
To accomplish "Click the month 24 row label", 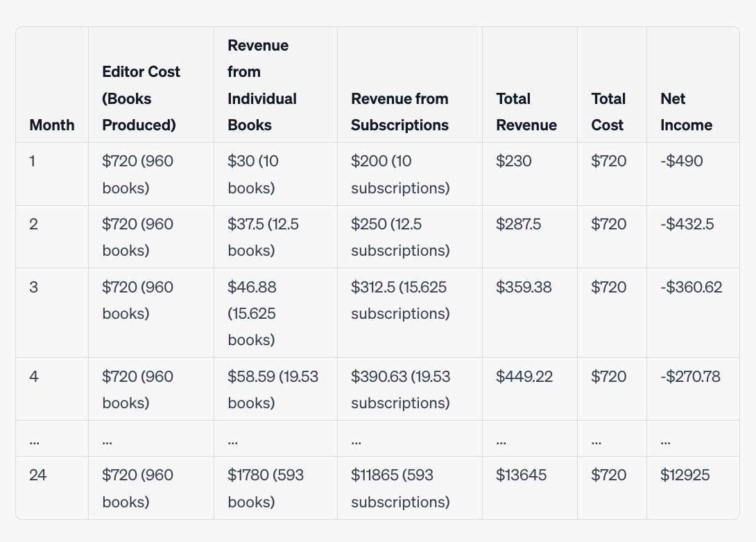I will (x=37, y=475).
